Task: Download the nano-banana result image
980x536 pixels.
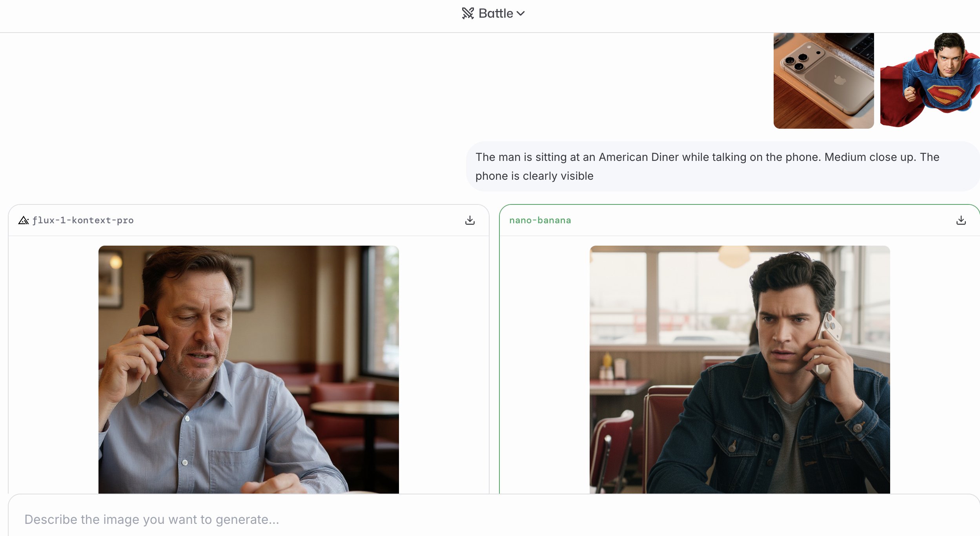Action: coord(961,220)
